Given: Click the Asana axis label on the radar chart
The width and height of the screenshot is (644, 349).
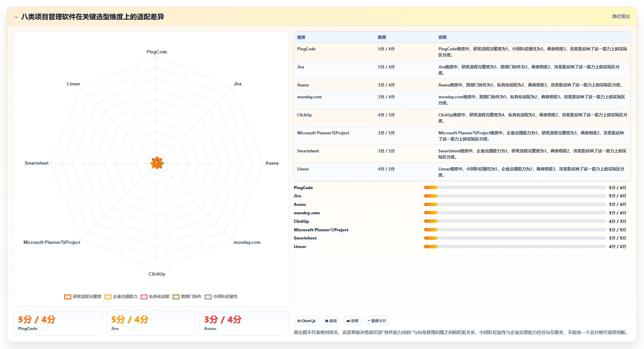Looking at the screenshot, I should tap(272, 163).
